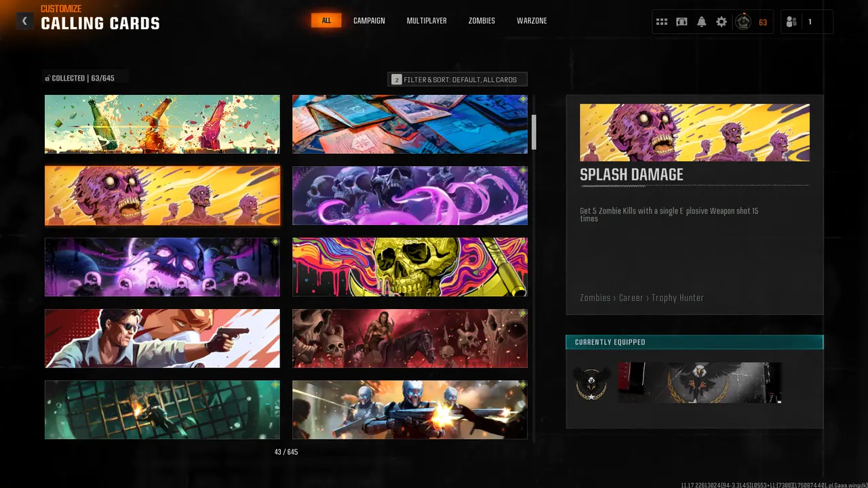Select the yellow psychedelic skull calling card

tap(410, 267)
